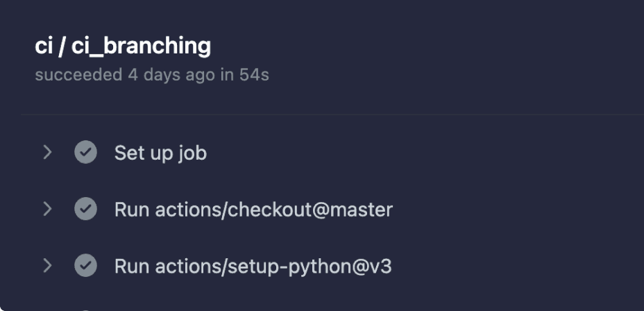Click the 'setup-python@v3' portion of the third step
The width and height of the screenshot is (644, 311).
coord(310,267)
